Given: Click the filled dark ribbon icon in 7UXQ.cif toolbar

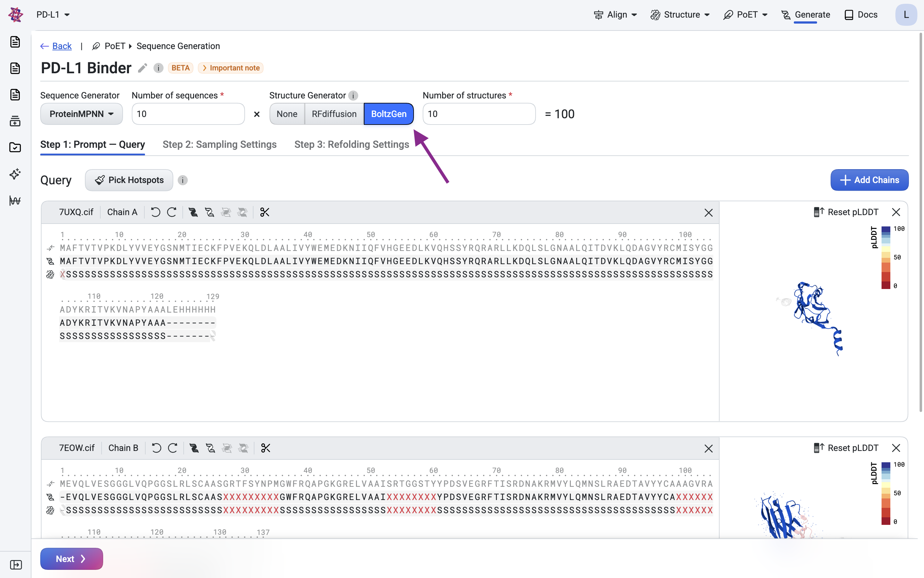Looking at the screenshot, I should (x=193, y=212).
